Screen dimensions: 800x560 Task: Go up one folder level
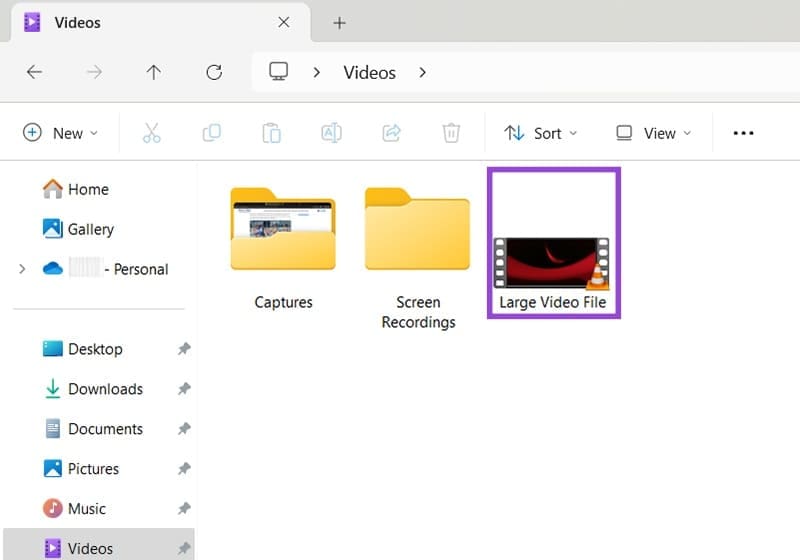pyautogui.click(x=153, y=72)
